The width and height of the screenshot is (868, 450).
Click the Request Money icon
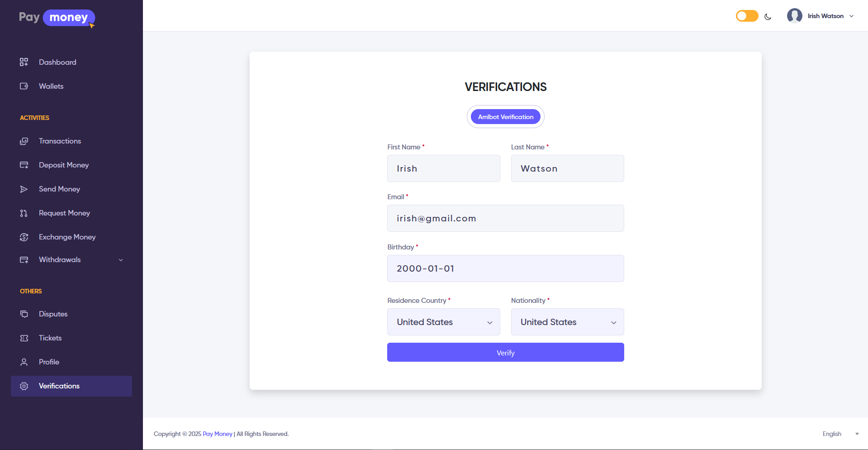24,213
